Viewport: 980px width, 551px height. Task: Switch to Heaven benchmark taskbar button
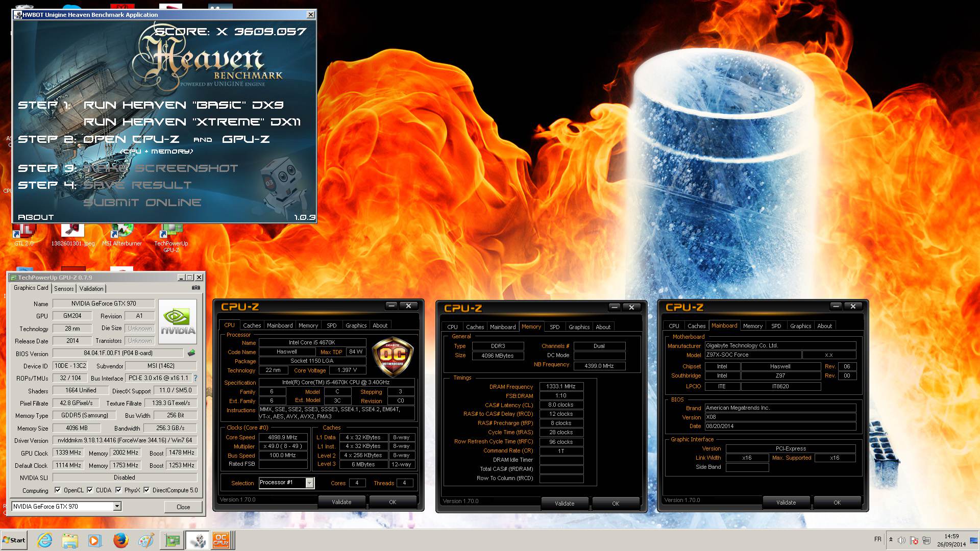pyautogui.click(x=197, y=540)
